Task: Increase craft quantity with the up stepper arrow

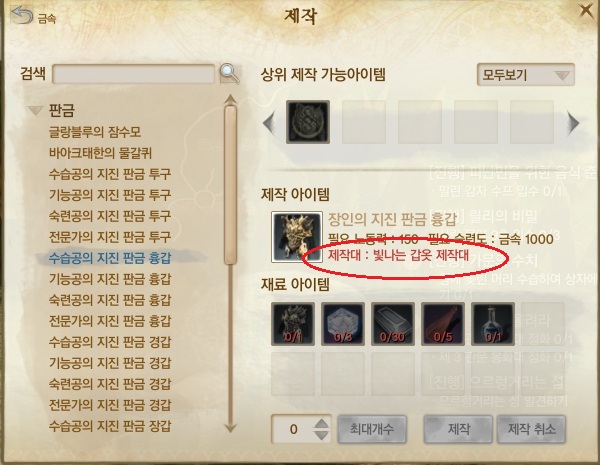Action: point(321,423)
